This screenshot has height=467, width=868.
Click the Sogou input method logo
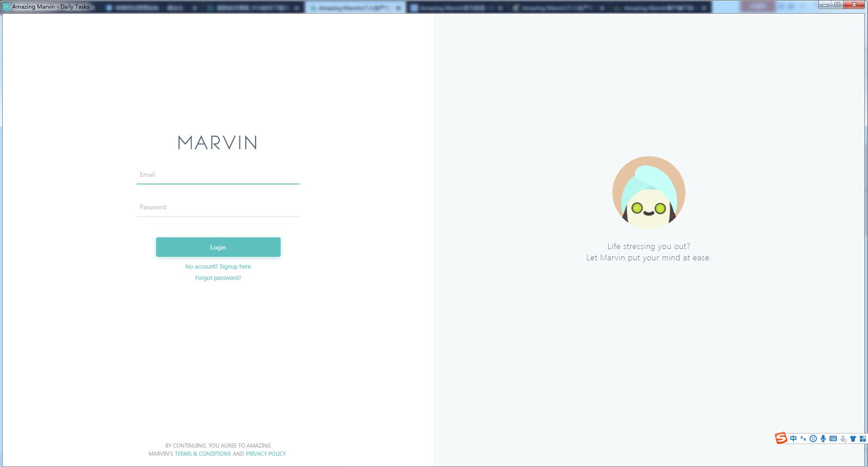tap(781, 438)
